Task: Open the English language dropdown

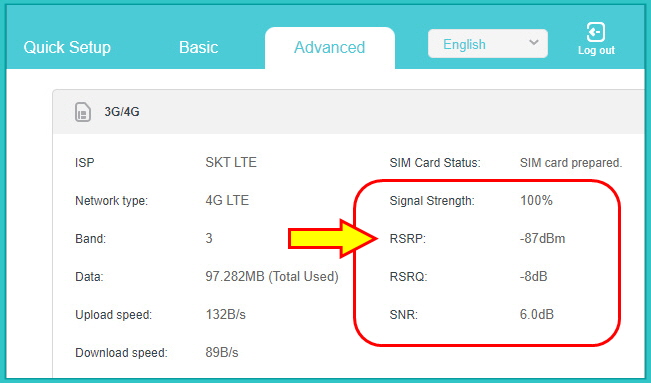Action: pos(488,44)
